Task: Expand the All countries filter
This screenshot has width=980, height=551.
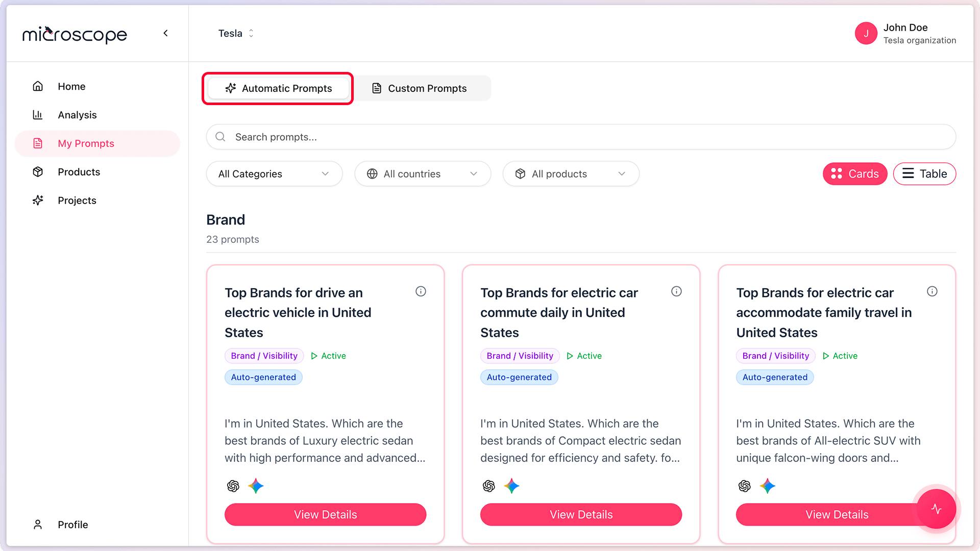Action: [x=422, y=174]
